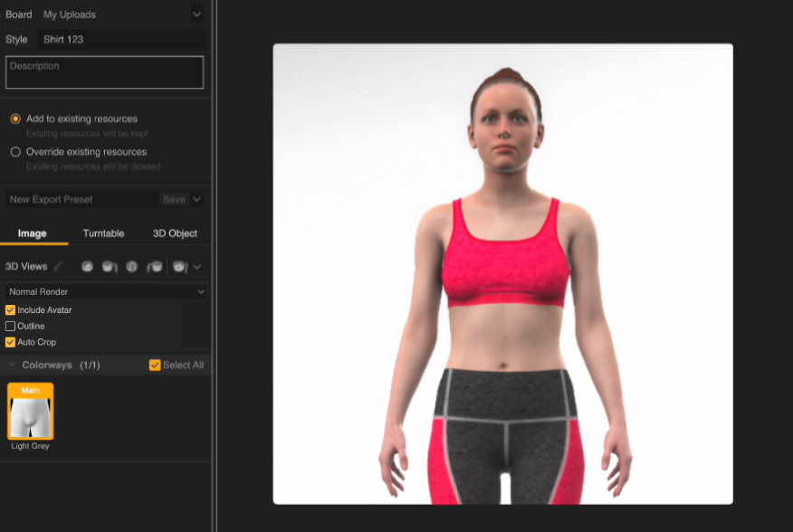The height and width of the screenshot is (532, 793).
Task: Switch to the 3D Object tab
Action: tap(175, 233)
